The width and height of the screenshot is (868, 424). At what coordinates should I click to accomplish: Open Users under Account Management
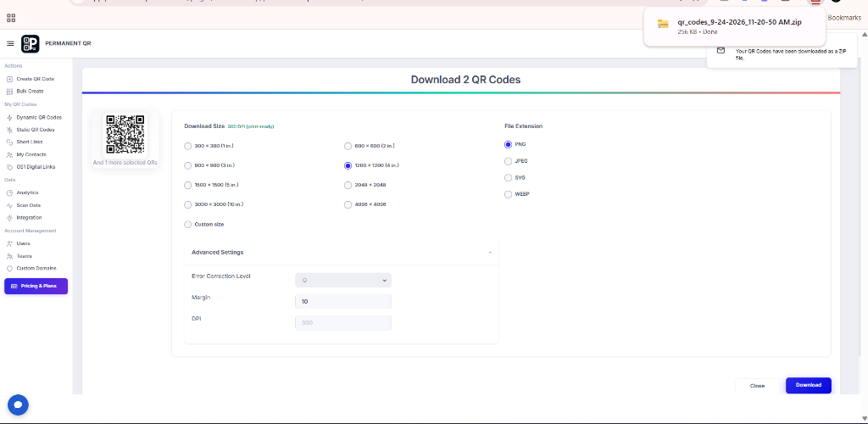pos(23,243)
